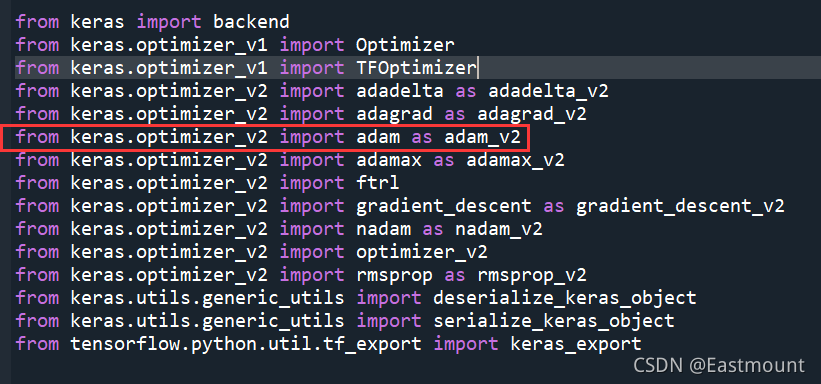Click the word backend on first line
Image resolution: width=821 pixels, height=384 pixels.
coord(251,22)
